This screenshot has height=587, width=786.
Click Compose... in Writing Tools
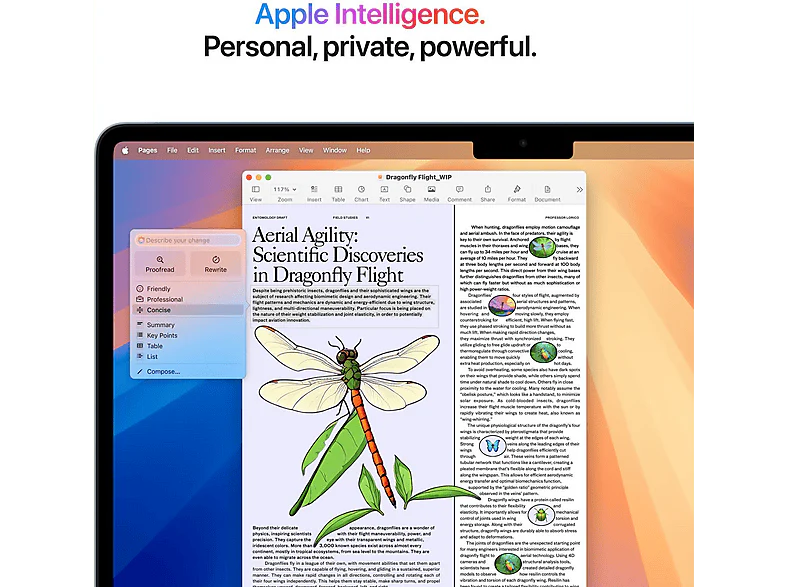(x=188, y=371)
